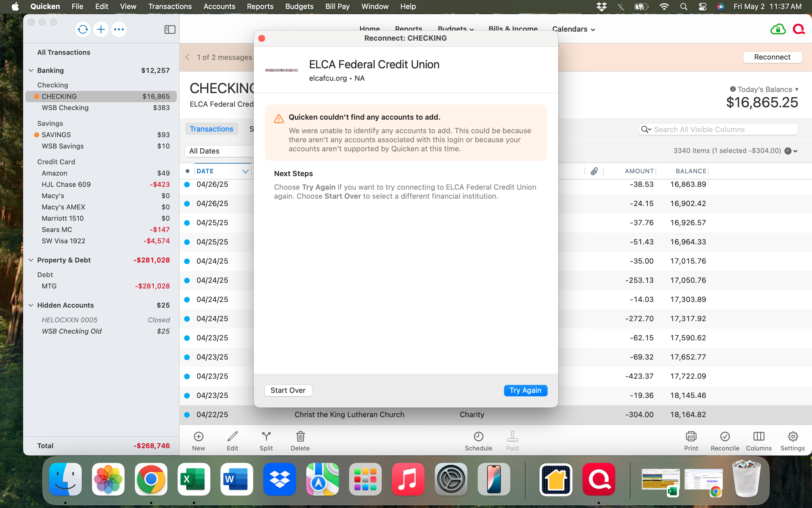Open the search options dropdown magnifier
Viewport: 812px width, 508px height.
(x=646, y=129)
